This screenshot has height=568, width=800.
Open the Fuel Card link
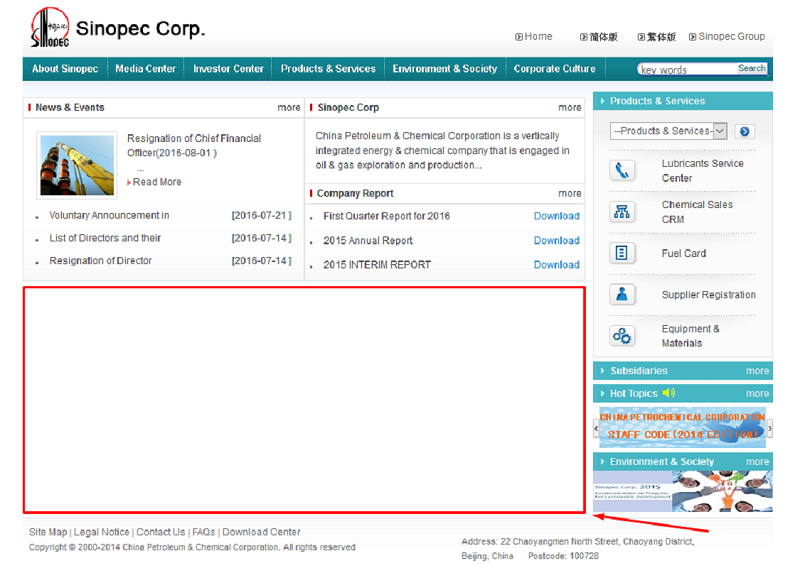[684, 254]
